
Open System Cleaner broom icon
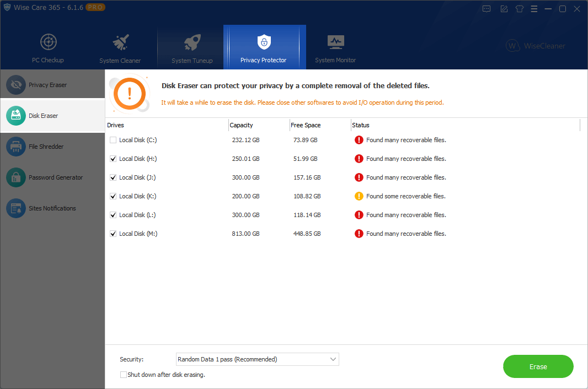(121, 42)
